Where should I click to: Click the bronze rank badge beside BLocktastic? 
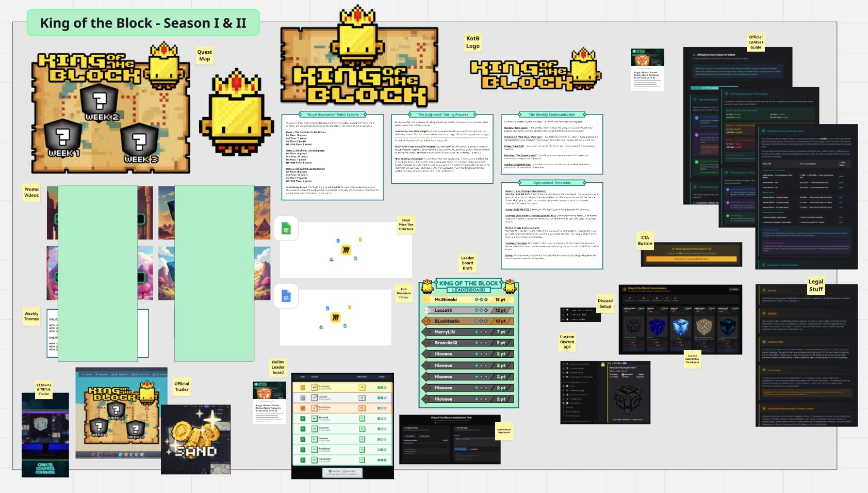pyautogui.click(x=427, y=321)
